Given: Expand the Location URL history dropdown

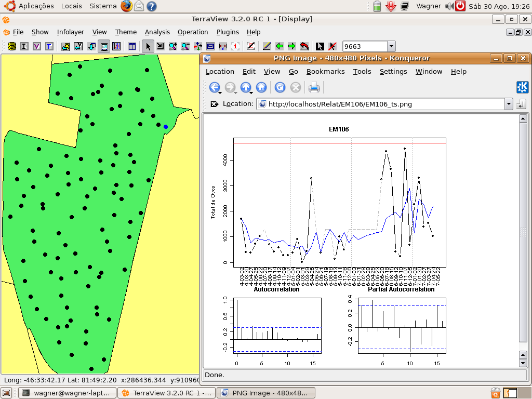Looking at the screenshot, I should pyautogui.click(x=509, y=104).
